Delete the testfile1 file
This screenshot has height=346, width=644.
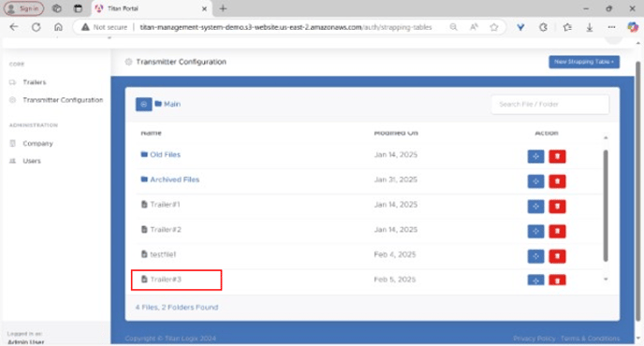tap(557, 256)
